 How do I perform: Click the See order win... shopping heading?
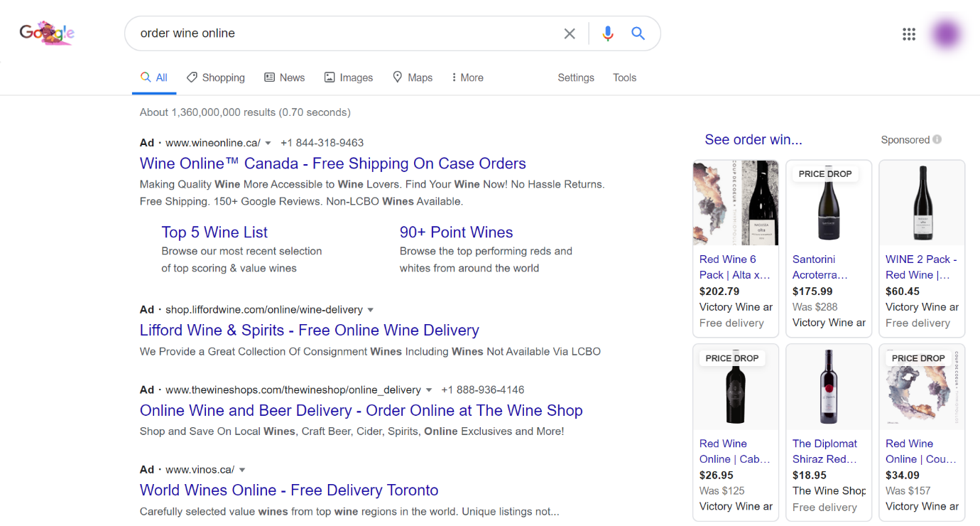point(753,140)
